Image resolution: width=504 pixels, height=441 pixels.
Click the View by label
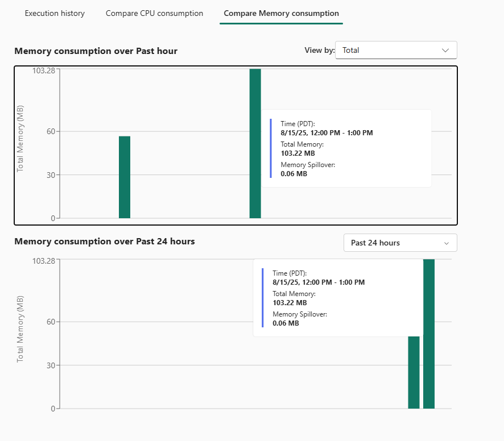(319, 50)
